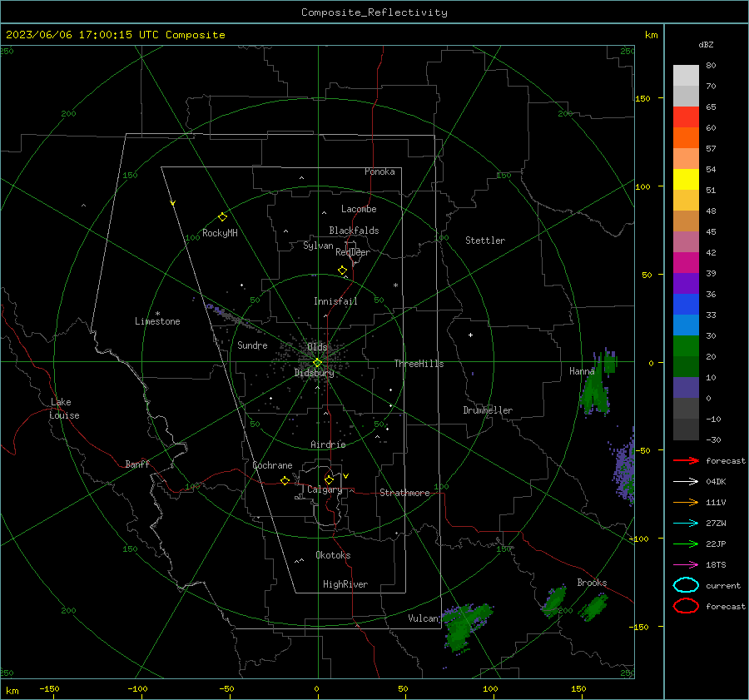Click the Sylvan label
The image size is (749, 700).
318,246
